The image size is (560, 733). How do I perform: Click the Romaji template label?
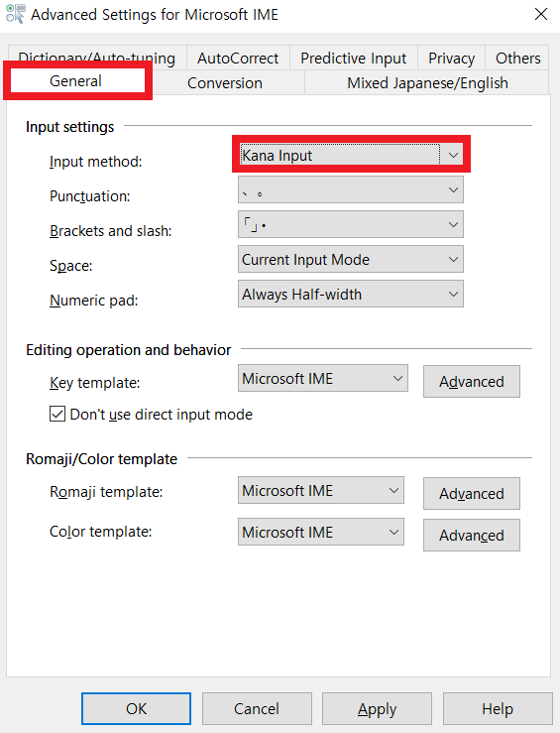click(106, 492)
